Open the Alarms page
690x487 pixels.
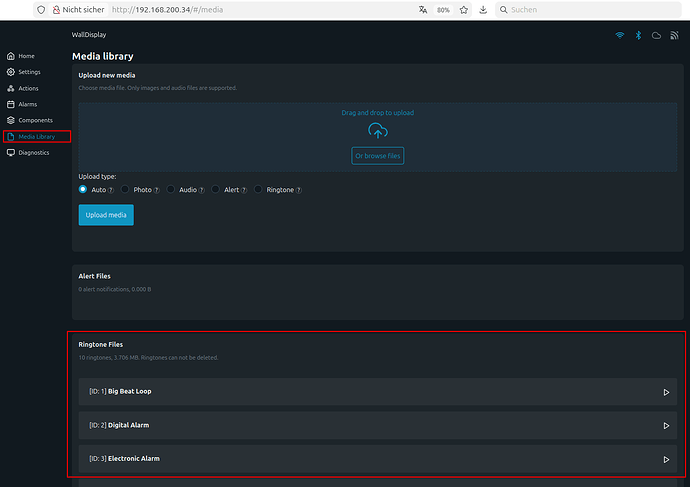point(22,104)
